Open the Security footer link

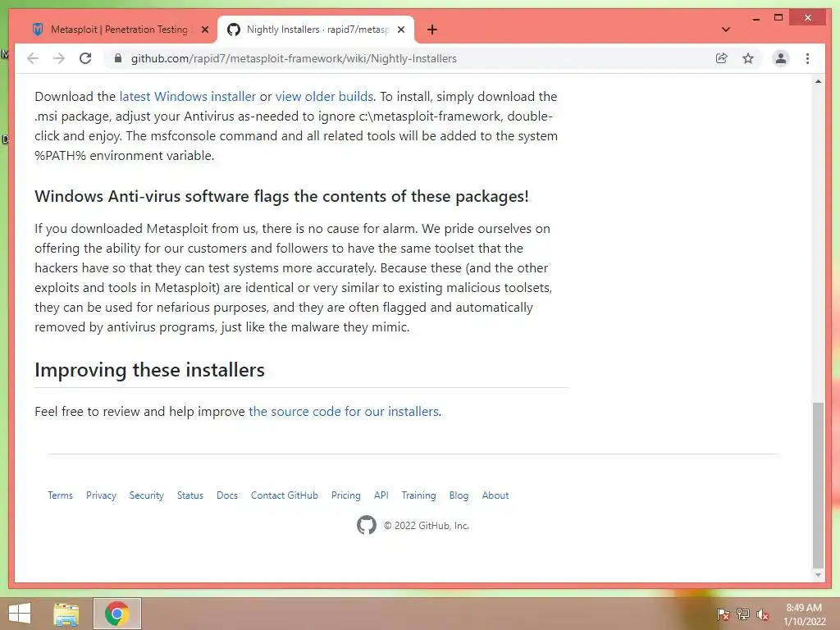146,495
